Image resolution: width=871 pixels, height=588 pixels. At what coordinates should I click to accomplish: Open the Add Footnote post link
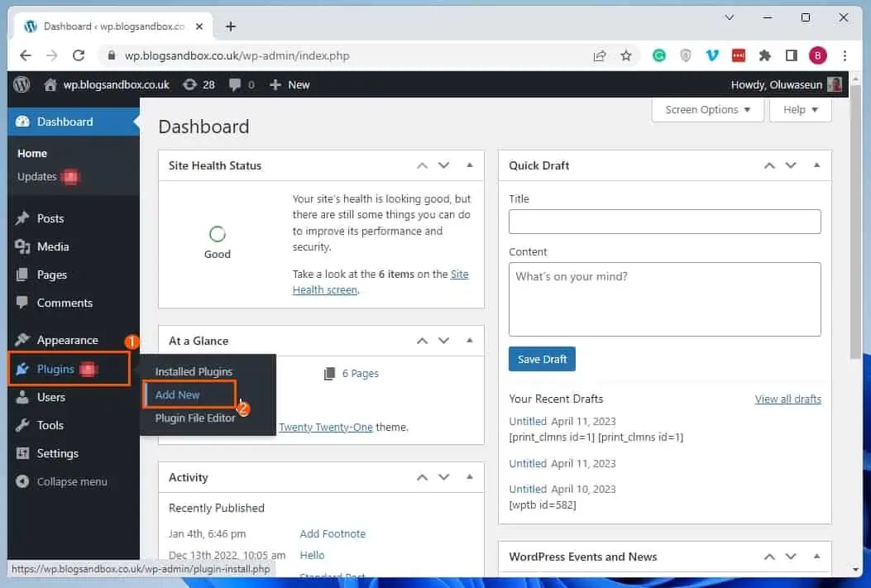[333, 533]
